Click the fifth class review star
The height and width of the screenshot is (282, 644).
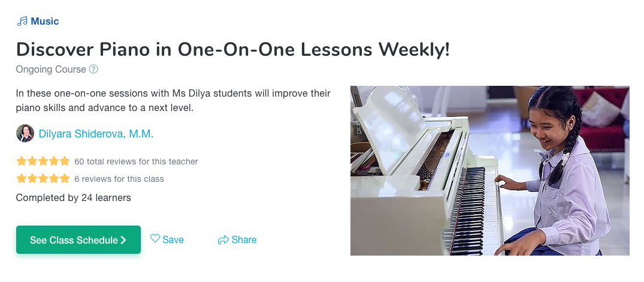65,178
